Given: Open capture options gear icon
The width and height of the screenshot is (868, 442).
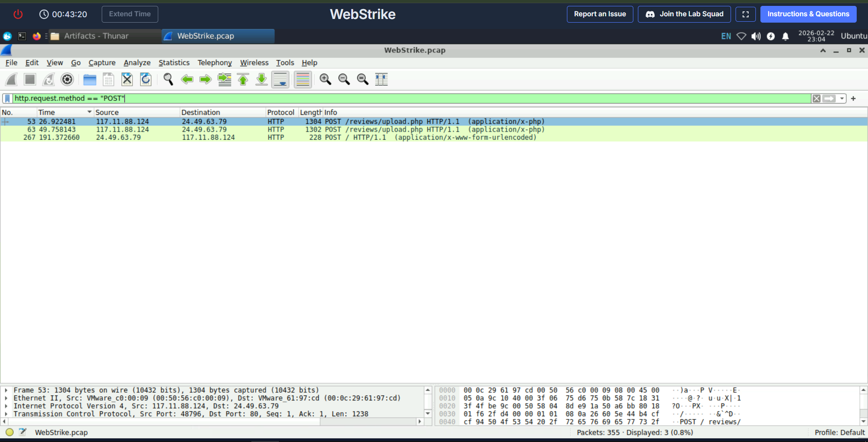Looking at the screenshot, I should [x=67, y=80].
